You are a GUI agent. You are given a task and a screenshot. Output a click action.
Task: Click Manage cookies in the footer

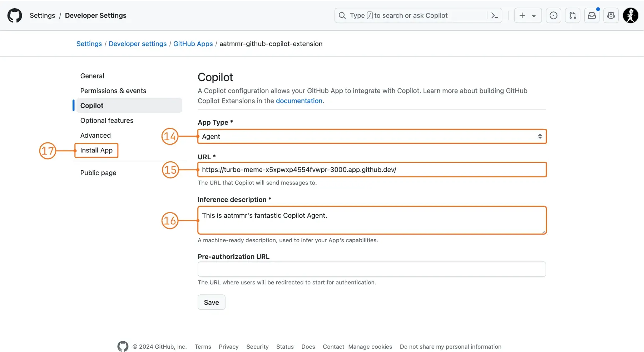pos(370,347)
